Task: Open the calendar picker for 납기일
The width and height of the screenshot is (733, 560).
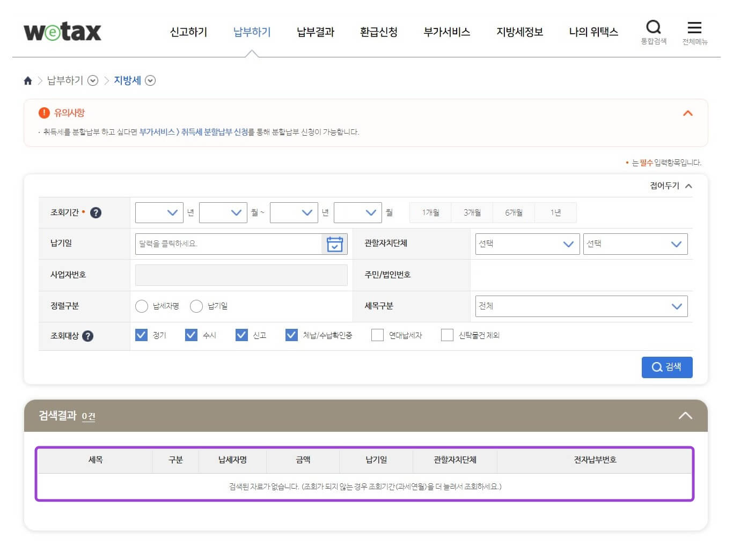Action: [335, 244]
